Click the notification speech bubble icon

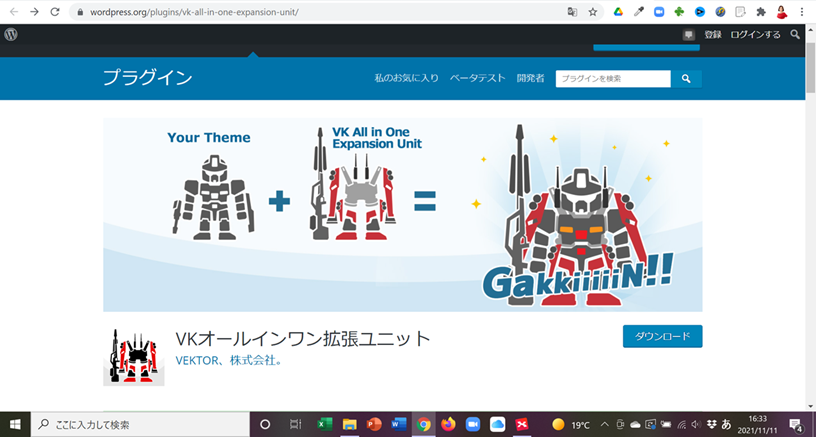688,35
